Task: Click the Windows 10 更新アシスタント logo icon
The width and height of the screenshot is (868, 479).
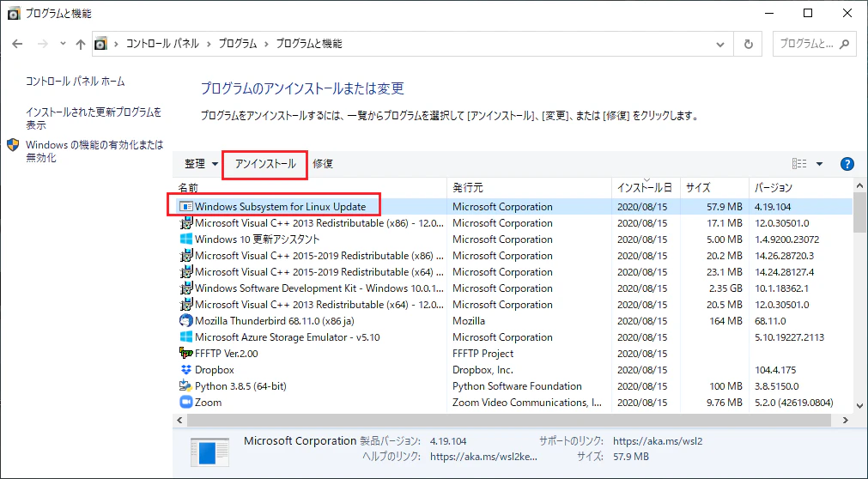Action: pyautogui.click(x=186, y=240)
